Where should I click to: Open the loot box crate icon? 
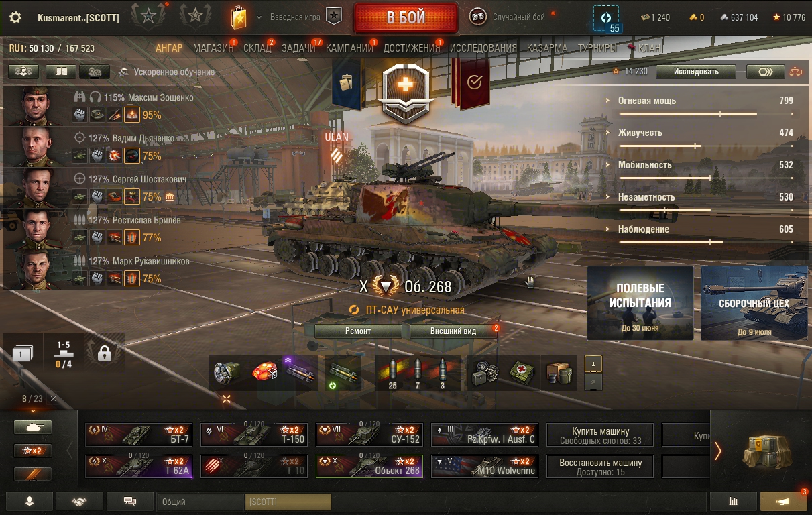[762, 451]
